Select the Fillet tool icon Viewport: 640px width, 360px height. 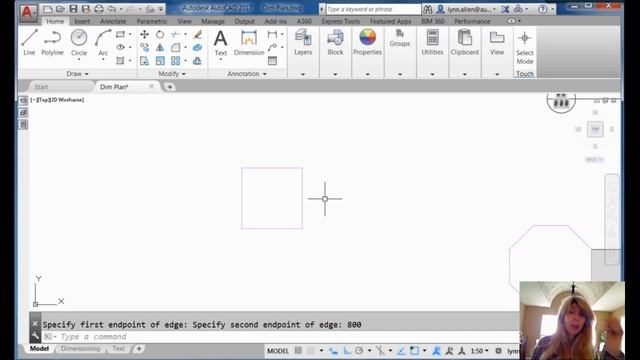click(176, 48)
